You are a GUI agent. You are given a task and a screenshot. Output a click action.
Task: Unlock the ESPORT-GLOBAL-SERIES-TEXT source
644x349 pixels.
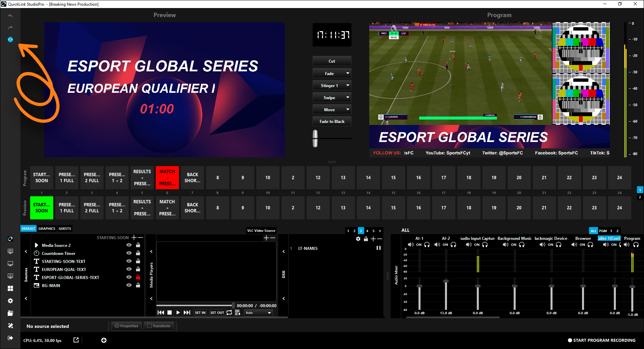click(138, 277)
